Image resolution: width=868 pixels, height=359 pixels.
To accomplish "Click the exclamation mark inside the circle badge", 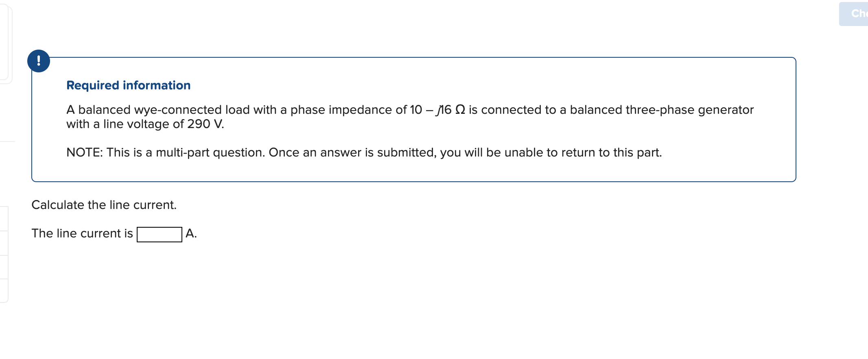I will coord(39,61).
